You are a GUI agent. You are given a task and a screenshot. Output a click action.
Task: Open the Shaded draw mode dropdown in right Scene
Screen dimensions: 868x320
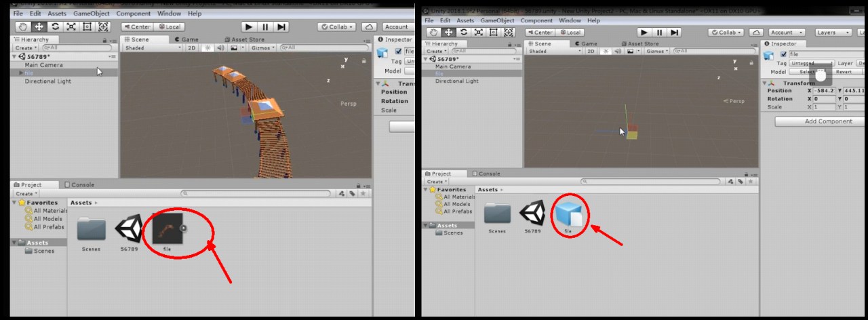coord(554,52)
